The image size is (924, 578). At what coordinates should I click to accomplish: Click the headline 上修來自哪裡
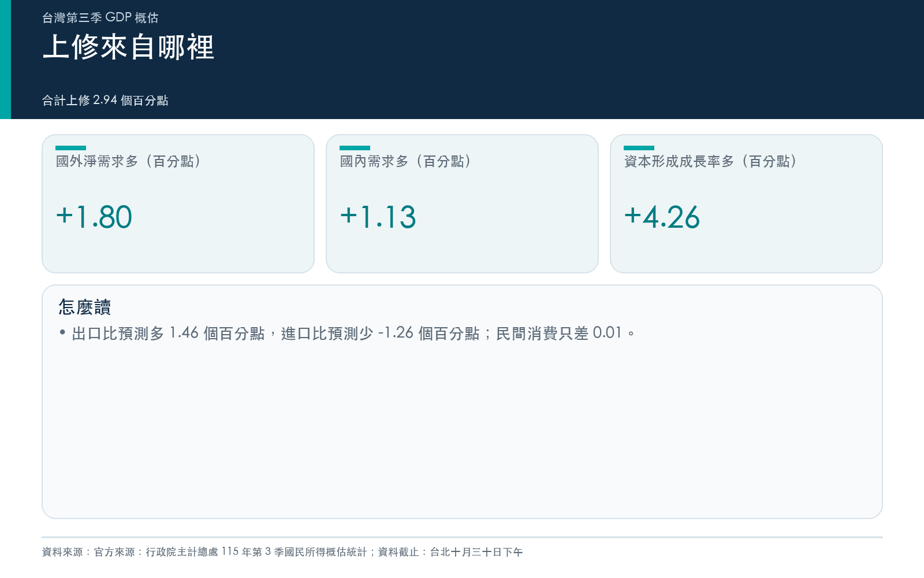tap(128, 47)
